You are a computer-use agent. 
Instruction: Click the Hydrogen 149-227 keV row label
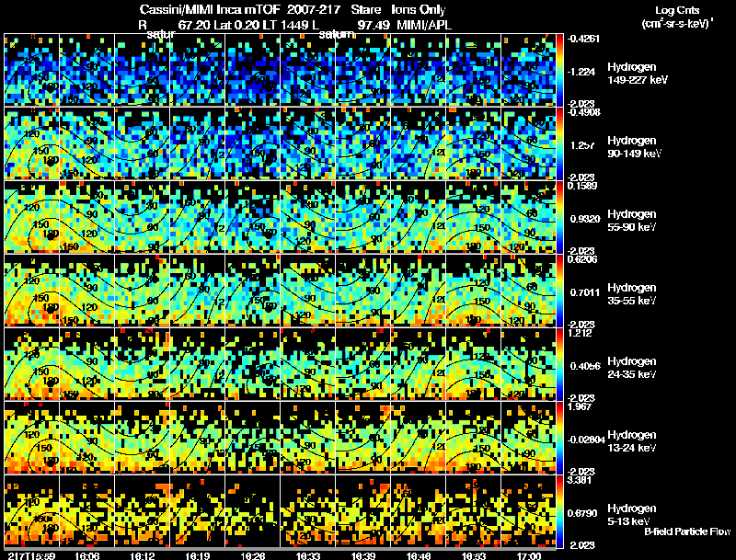(x=638, y=74)
